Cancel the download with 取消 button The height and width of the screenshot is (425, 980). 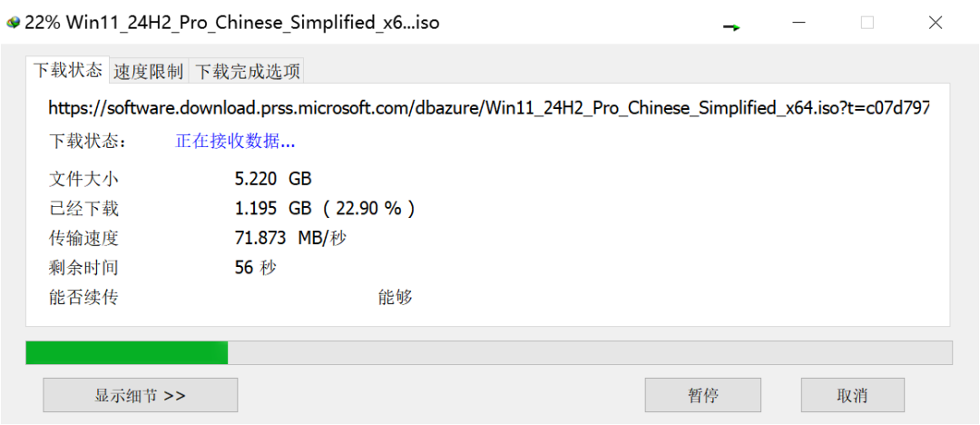pyautogui.click(x=852, y=395)
